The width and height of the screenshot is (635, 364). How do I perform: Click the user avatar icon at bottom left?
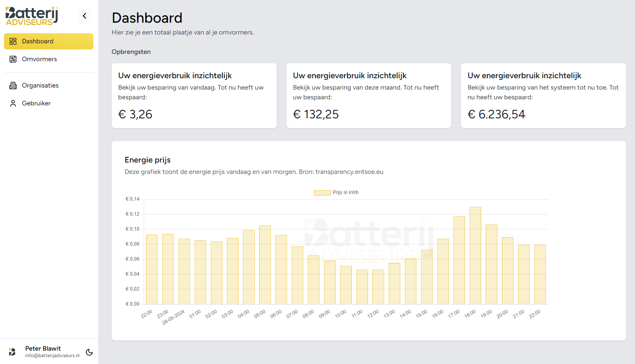[x=12, y=352]
